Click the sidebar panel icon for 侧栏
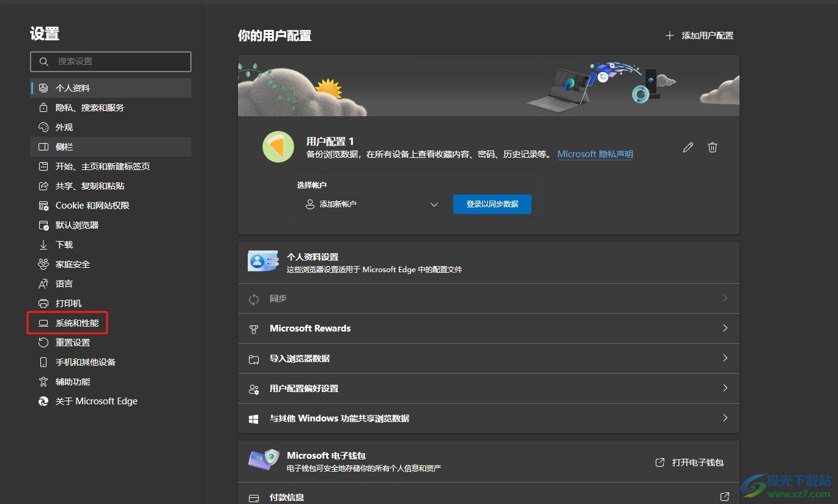Image resolution: width=838 pixels, height=504 pixels. point(43,147)
